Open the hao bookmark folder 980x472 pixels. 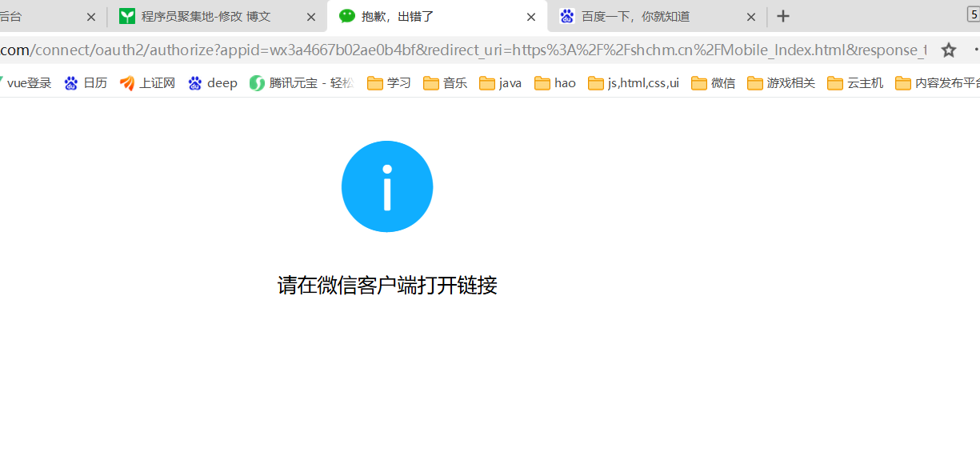click(555, 83)
